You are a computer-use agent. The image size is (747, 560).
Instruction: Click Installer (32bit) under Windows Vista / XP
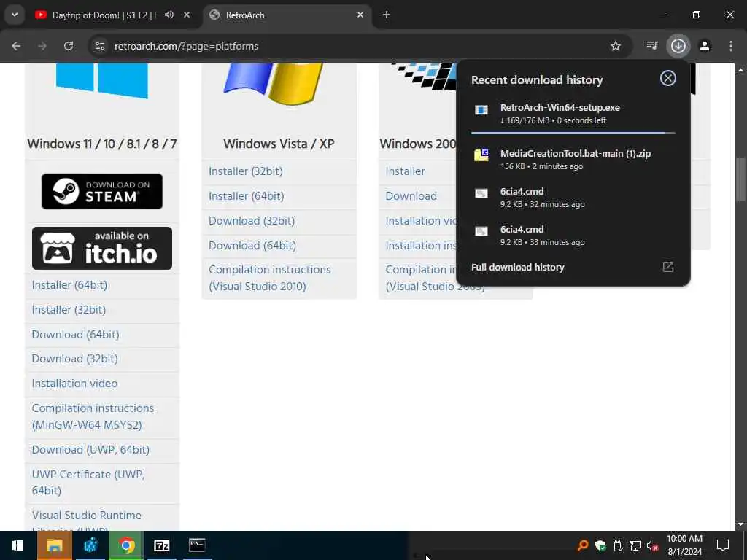tap(245, 171)
